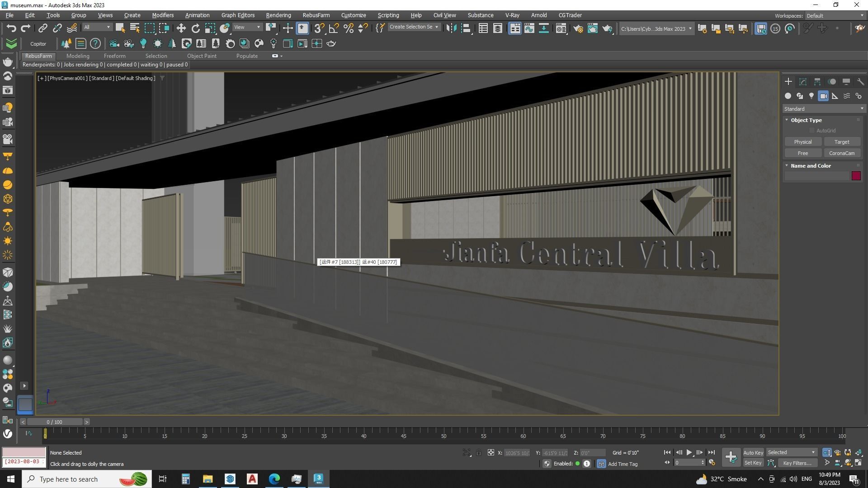
Task: Click the time slider showing 0 / 100
Action: pyautogui.click(x=55, y=422)
